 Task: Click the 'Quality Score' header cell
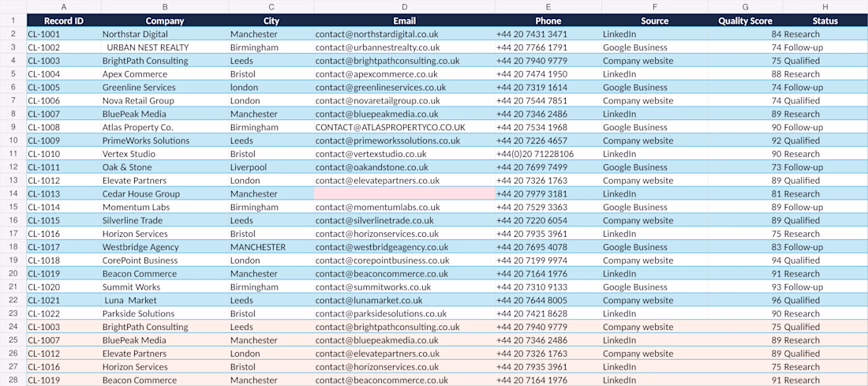(x=746, y=21)
